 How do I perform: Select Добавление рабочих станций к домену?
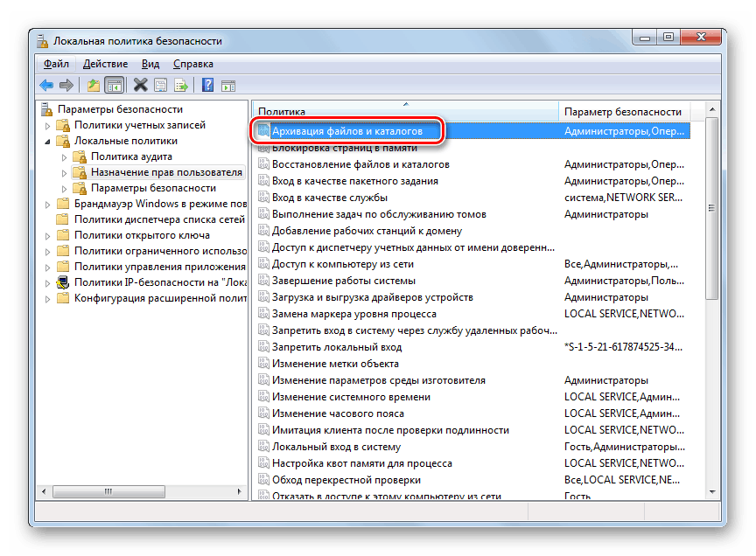tap(367, 231)
